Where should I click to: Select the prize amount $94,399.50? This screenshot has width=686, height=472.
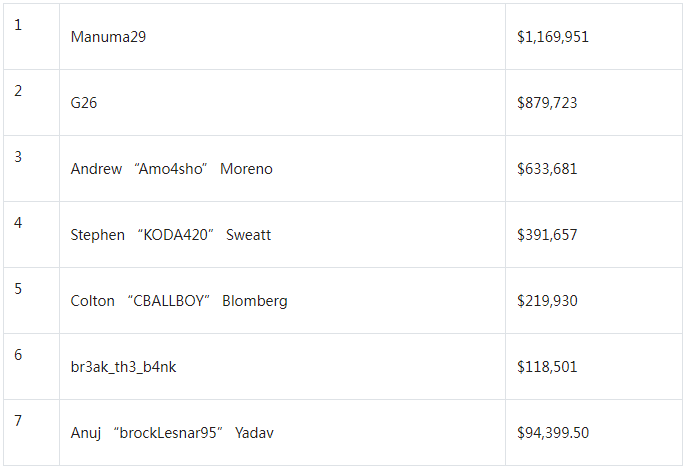coord(553,433)
